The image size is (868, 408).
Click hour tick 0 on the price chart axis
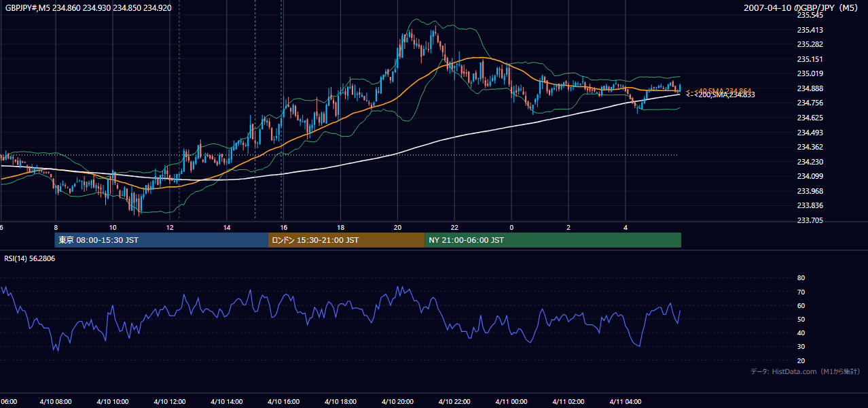[x=511, y=227]
